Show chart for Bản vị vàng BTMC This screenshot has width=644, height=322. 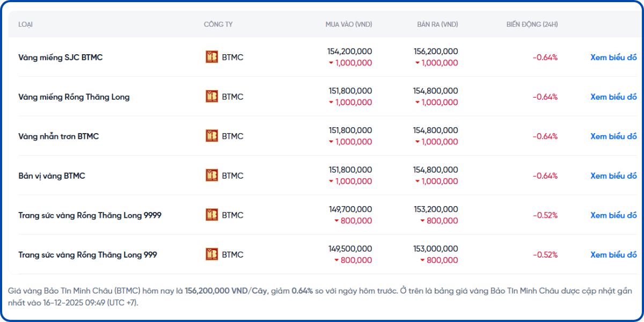coord(613,176)
